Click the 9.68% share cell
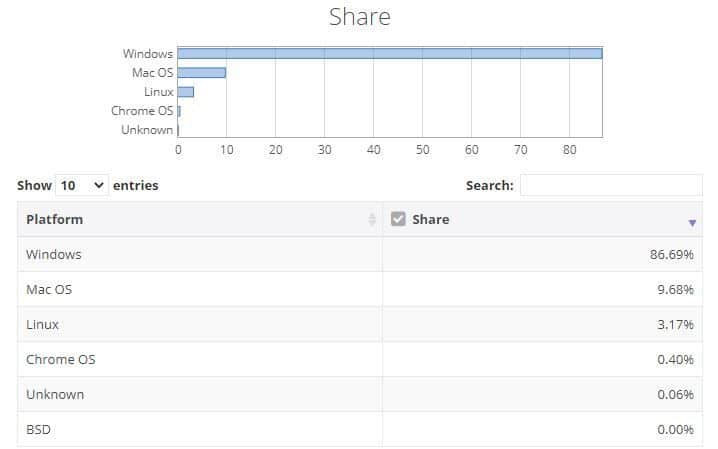This screenshot has height=449, width=718. click(x=542, y=289)
